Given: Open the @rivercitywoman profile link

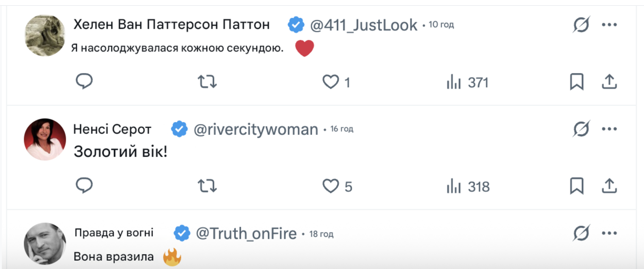Looking at the screenshot, I should 255,129.
